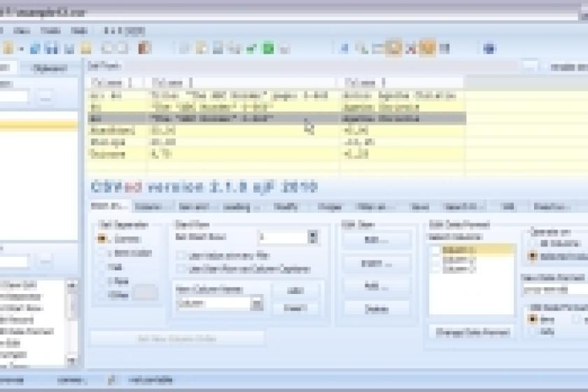Click the brown exit door icon in the toolbar

click(x=145, y=48)
